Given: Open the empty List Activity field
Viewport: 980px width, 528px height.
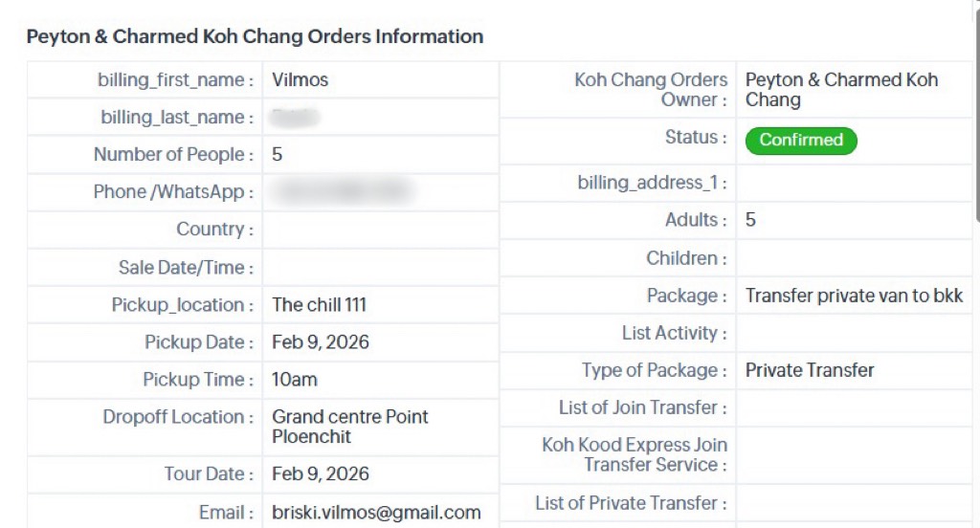Looking at the screenshot, I should click(854, 334).
